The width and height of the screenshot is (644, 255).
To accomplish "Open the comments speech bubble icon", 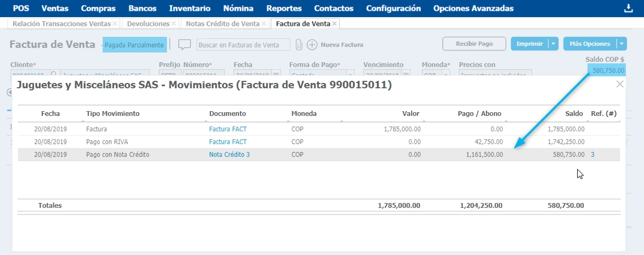I will (185, 45).
